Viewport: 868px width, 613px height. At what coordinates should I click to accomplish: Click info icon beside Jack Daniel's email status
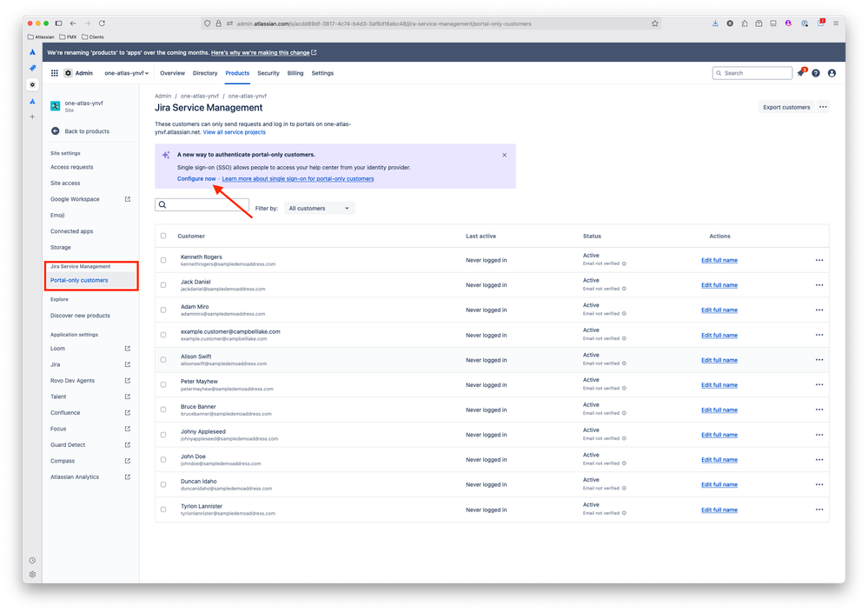pyautogui.click(x=624, y=289)
